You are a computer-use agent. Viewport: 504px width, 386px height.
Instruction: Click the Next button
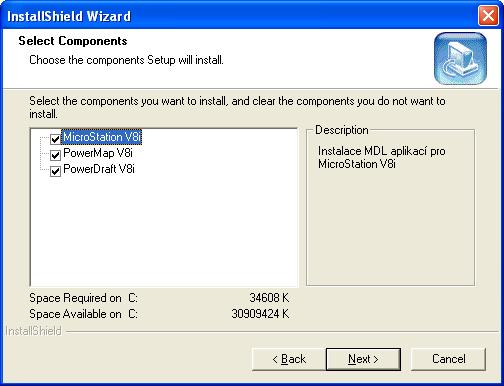(363, 359)
